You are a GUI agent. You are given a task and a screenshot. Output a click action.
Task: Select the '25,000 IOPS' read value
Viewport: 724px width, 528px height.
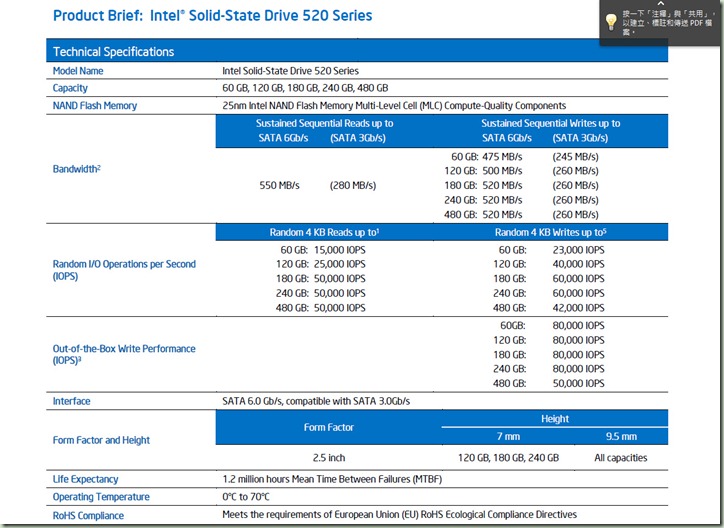[339, 264]
